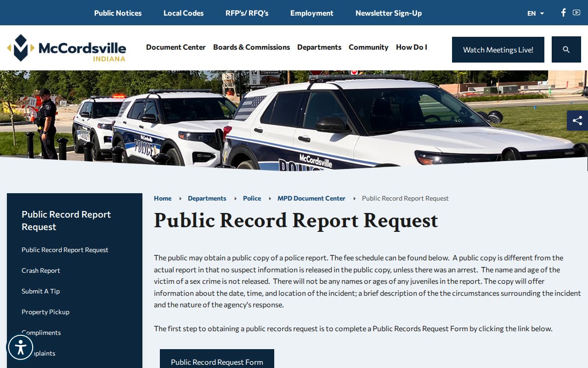Visit the Local Codes link

click(184, 13)
